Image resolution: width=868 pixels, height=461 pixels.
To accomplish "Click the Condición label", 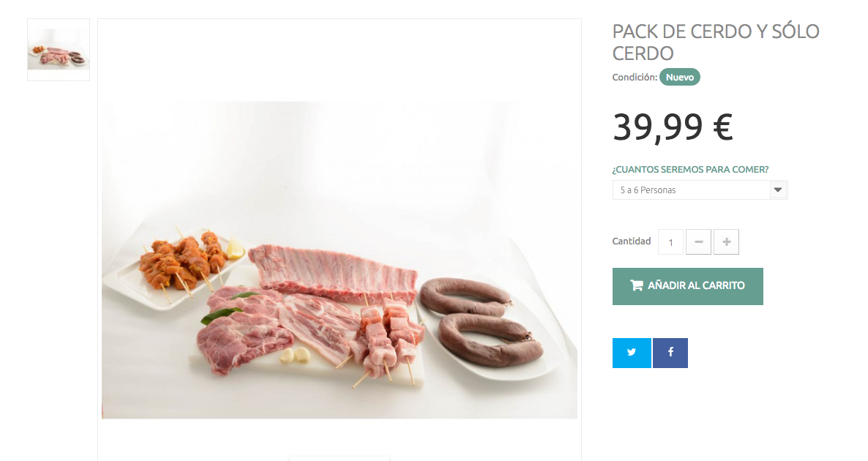I will pyautogui.click(x=634, y=78).
